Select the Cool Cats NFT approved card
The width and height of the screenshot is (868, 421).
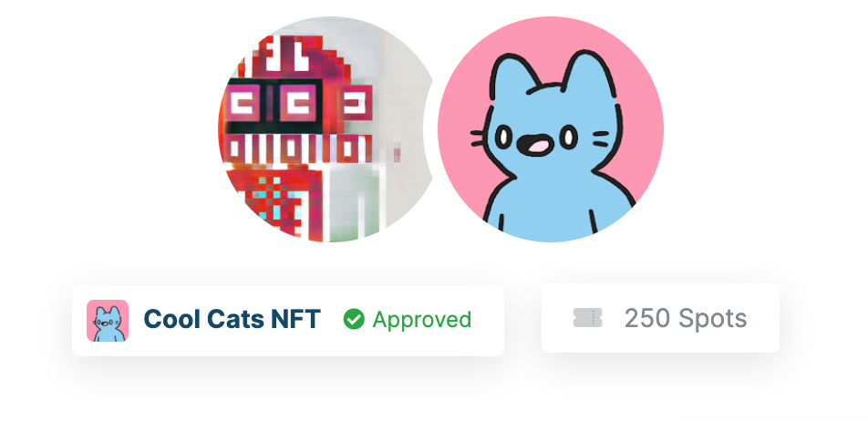tap(288, 321)
